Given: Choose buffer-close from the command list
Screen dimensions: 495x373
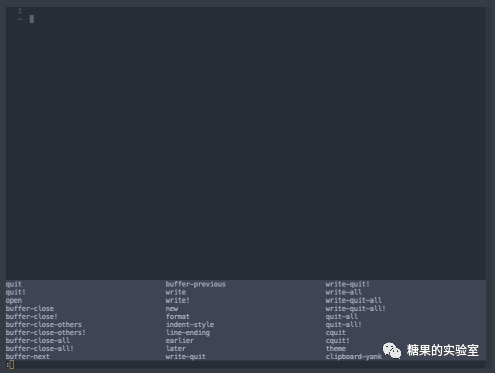Looking at the screenshot, I should pyautogui.click(x=30, y=308).
